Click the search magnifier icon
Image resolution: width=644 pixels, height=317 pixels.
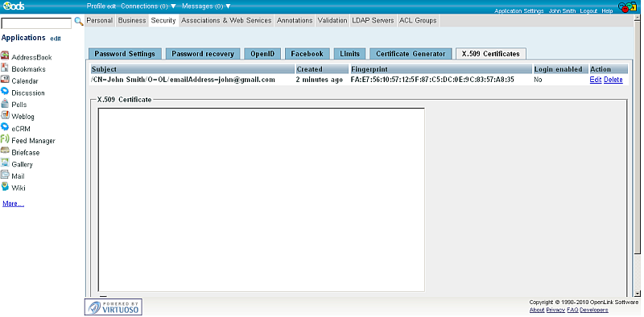coord(78,22)
